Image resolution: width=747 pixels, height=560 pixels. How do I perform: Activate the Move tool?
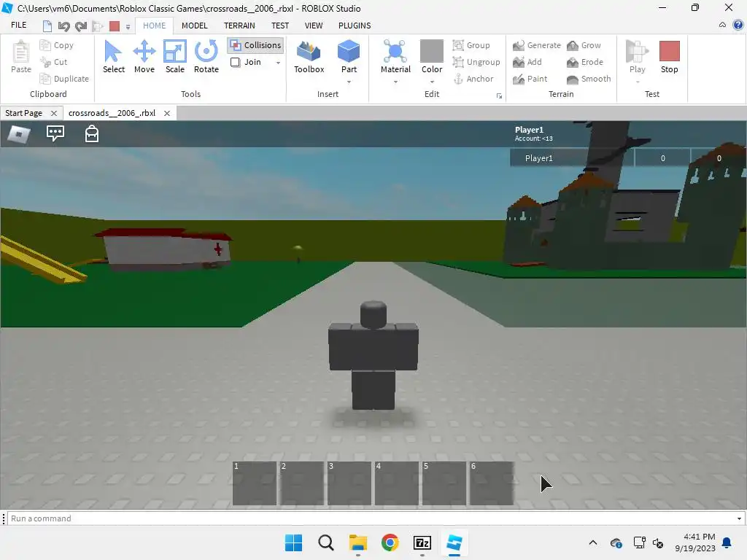(x=144, y=57)
